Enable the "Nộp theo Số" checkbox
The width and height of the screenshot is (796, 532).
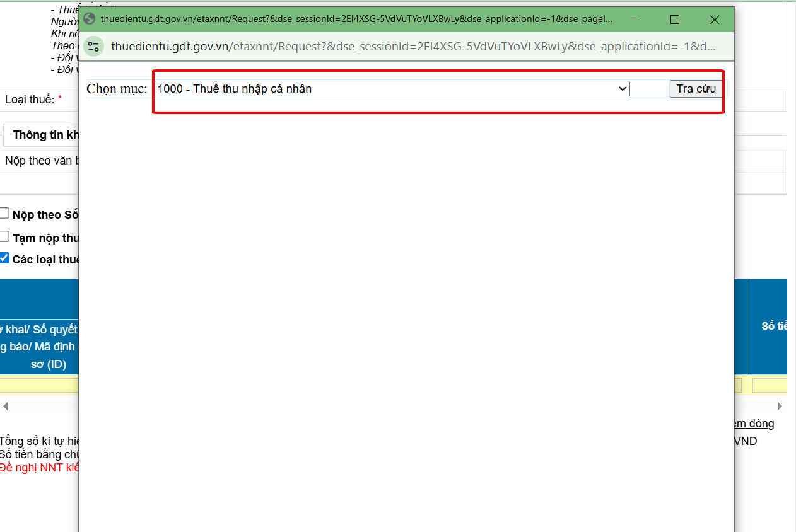(x=5, y=214)
